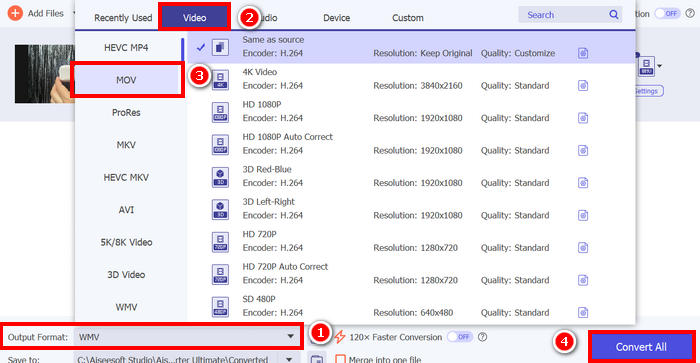The height and width of the screenshot is (363, 700).
Task: Click the search magnifier icon
Action: tap(614, 15)
